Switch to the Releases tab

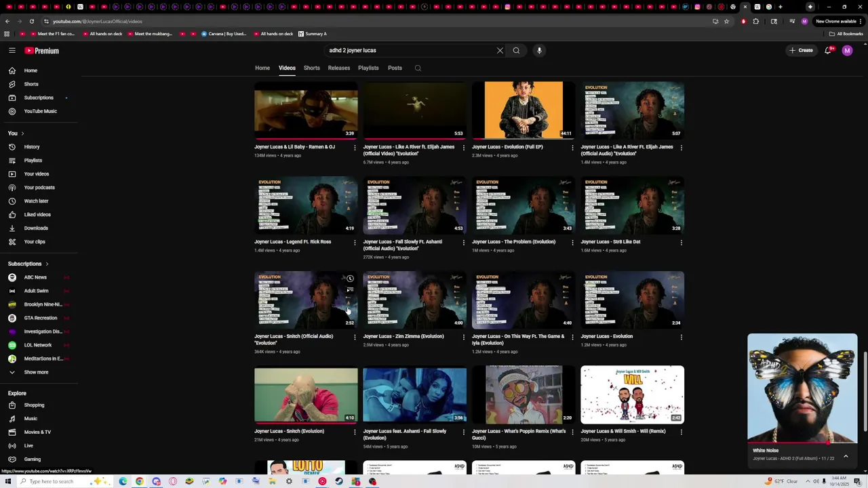339,68
